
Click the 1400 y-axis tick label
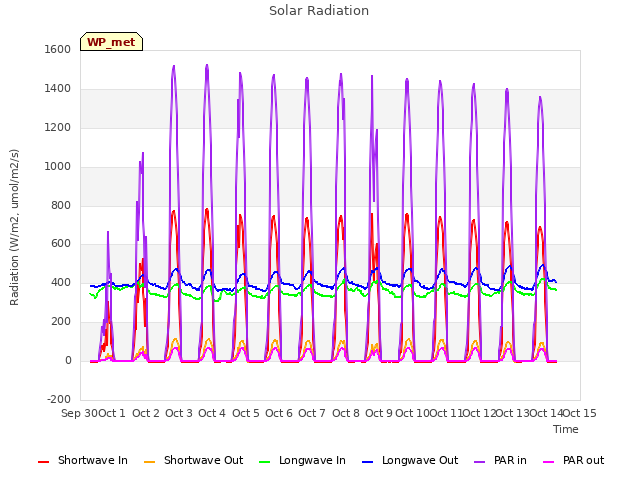pos(58,88)
